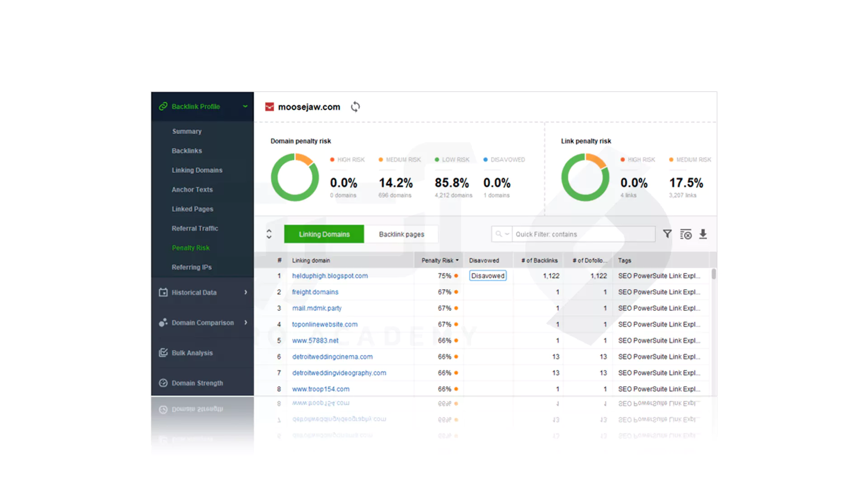Screen dimensions: 868x488
Task: Open detroitweddingvideography.com link
Action: (339, 373)
